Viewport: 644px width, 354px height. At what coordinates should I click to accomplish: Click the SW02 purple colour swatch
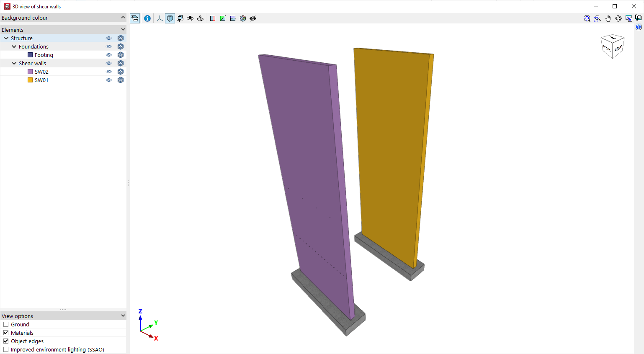point(30,72)
